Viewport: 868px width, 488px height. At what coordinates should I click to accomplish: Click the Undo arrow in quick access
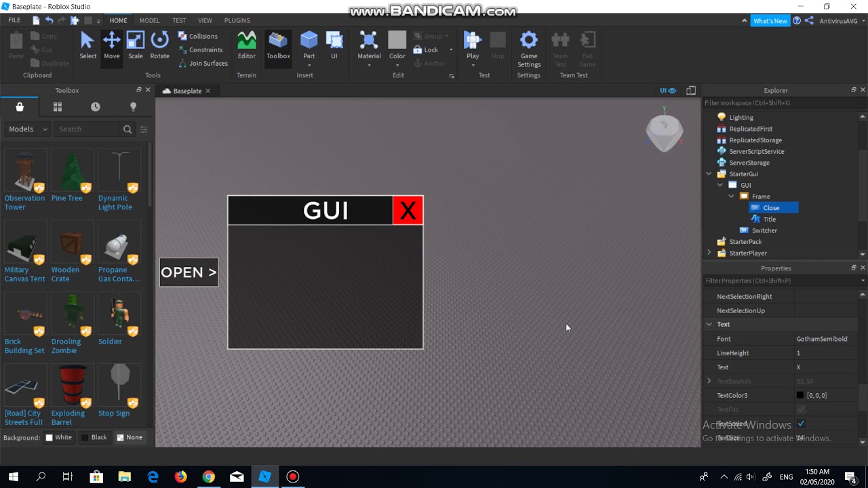(x=49, y=20)
